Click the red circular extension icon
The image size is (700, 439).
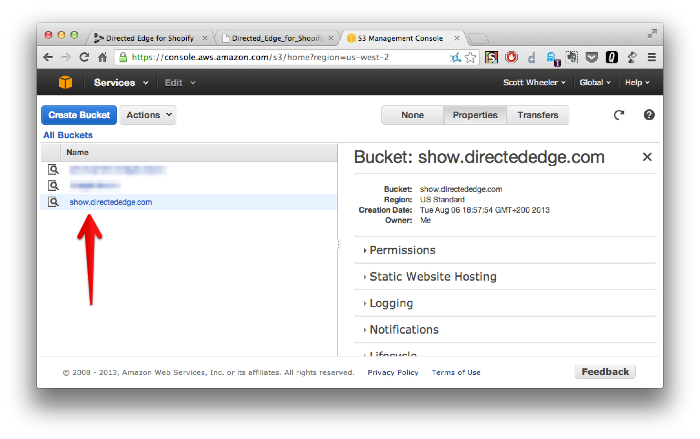click(512, 57)
